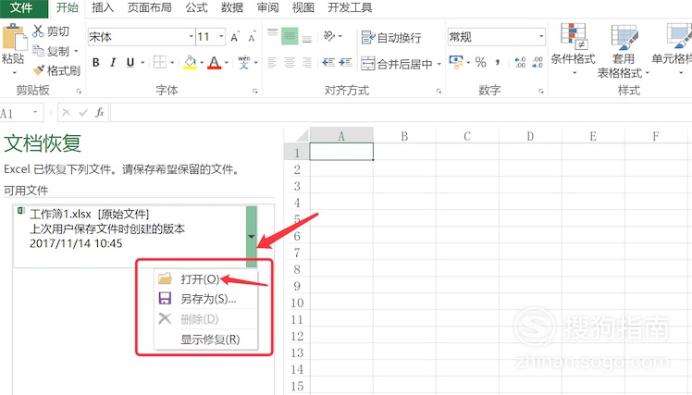Open 套用表格格式 table formats
This screenshot has width=692, height=395.
[x=623, y=51]
